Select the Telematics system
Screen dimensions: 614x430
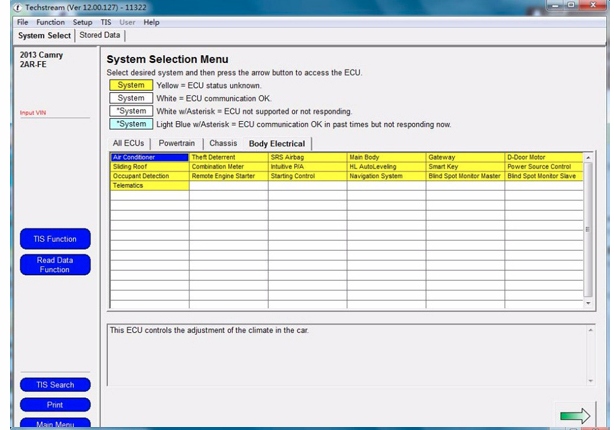pos(150,186)
